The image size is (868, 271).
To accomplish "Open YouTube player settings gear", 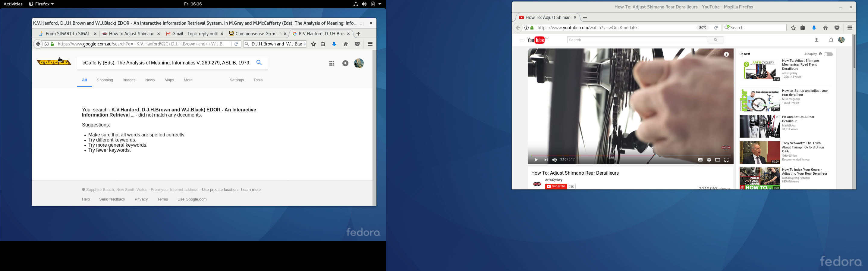I will [709, 160].
